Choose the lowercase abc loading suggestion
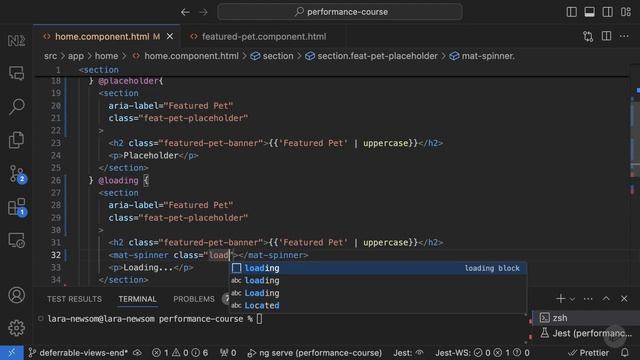The image size is (640, 360). coord(378,280)
